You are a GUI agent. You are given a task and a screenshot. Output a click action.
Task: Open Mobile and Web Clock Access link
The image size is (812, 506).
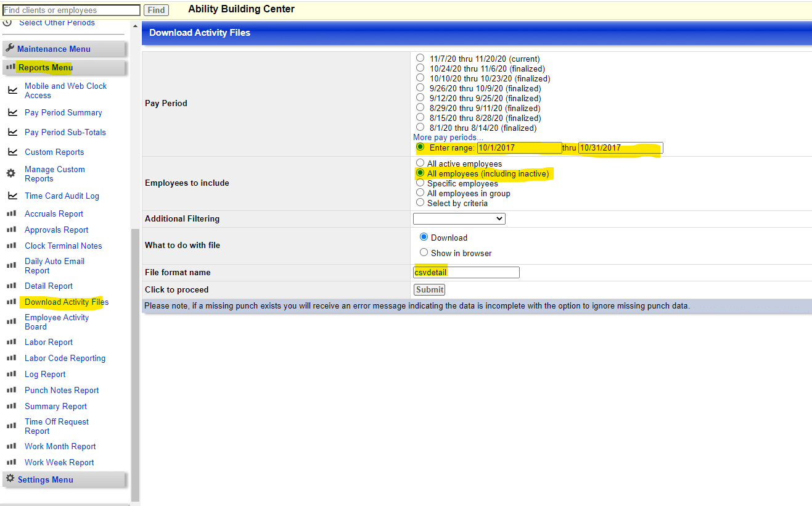tap(66, 91)
